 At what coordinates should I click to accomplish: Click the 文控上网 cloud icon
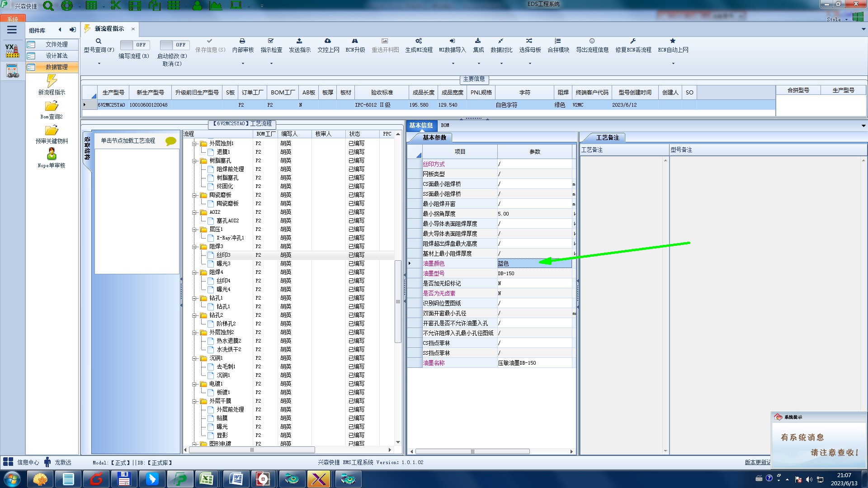[x=328, y=41]
